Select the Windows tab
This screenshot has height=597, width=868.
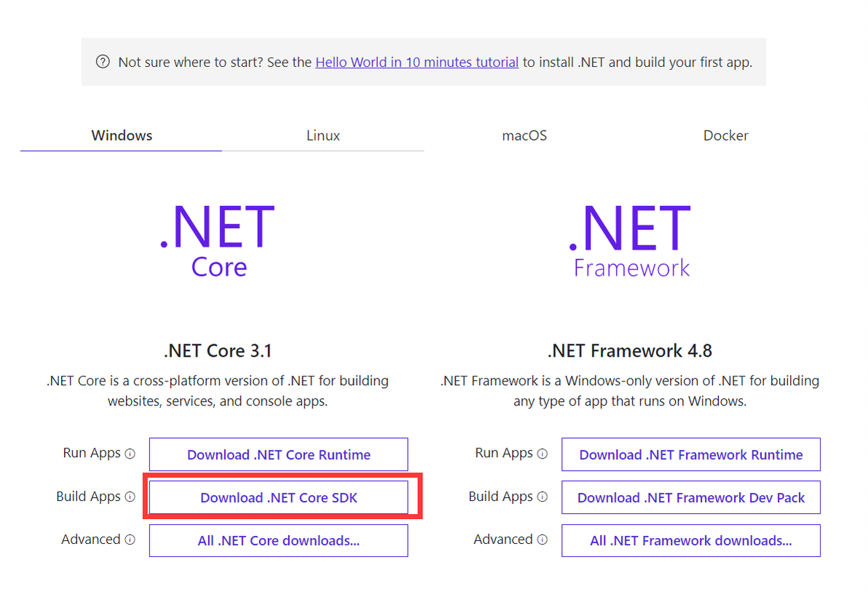(122, 135)
